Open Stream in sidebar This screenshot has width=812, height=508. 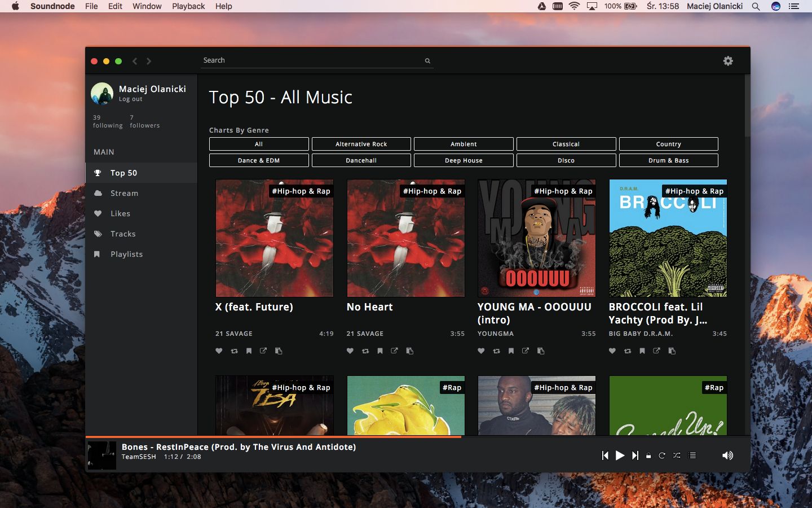coord(142,193)
